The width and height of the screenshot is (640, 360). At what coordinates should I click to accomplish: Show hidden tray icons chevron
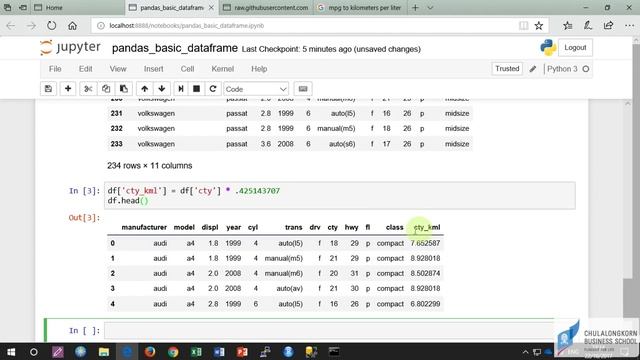525,352
